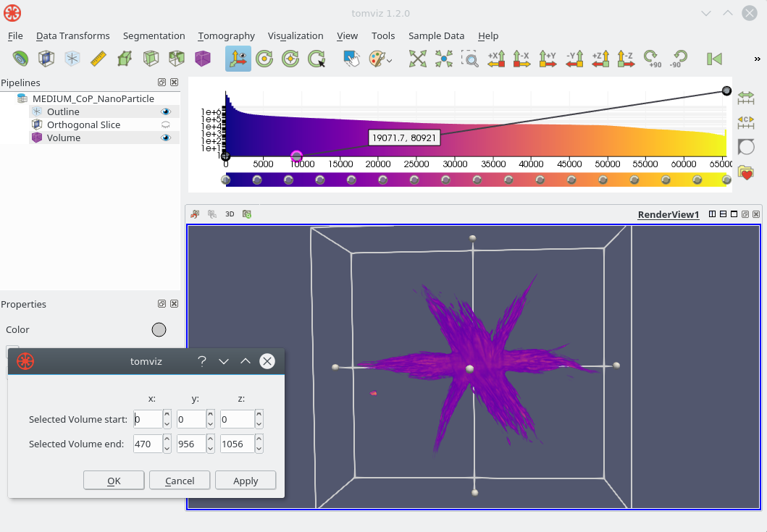The height and width of the screenshot is (532, 767).
Task: Rotate view -90 degrees
Action: click(679, 59)
